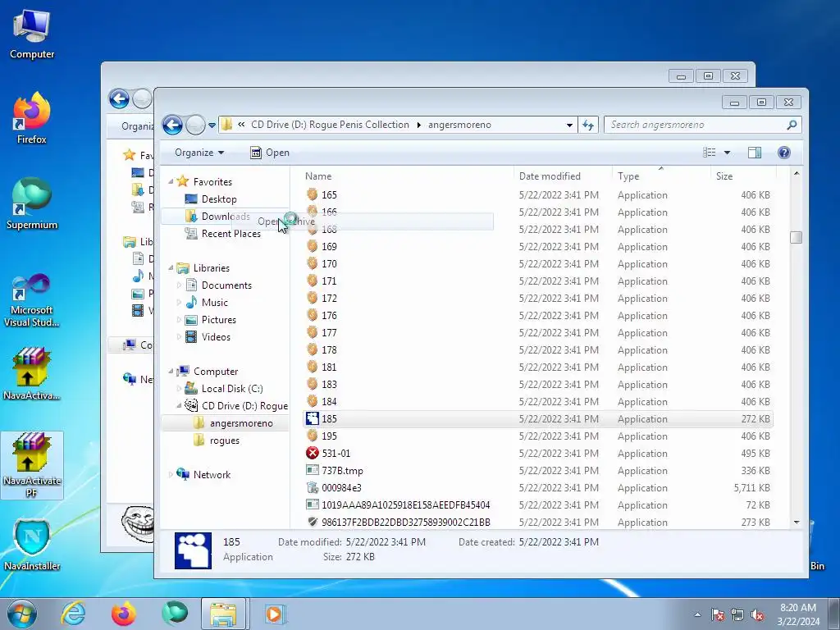Open recent pages dropdown arrow
This screenshot has width=840, height=630.
pyautogui.click(x=212, y=126)
